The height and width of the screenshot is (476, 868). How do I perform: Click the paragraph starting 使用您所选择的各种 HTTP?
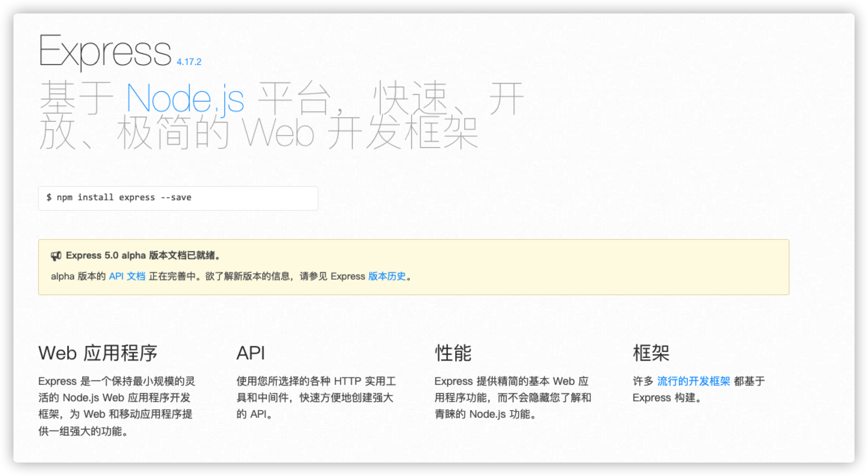(316, 398)
